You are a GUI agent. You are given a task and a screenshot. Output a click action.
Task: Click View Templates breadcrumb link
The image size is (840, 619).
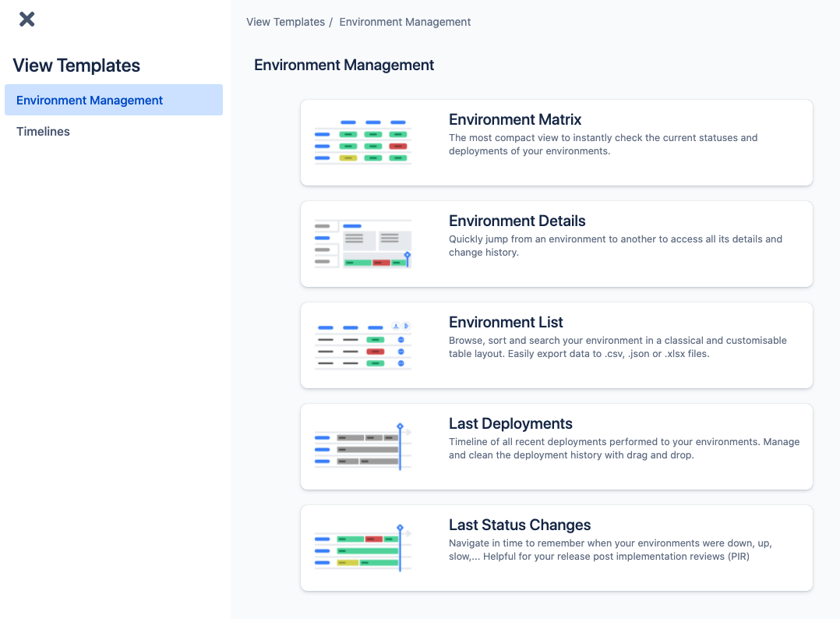[285, 22]
